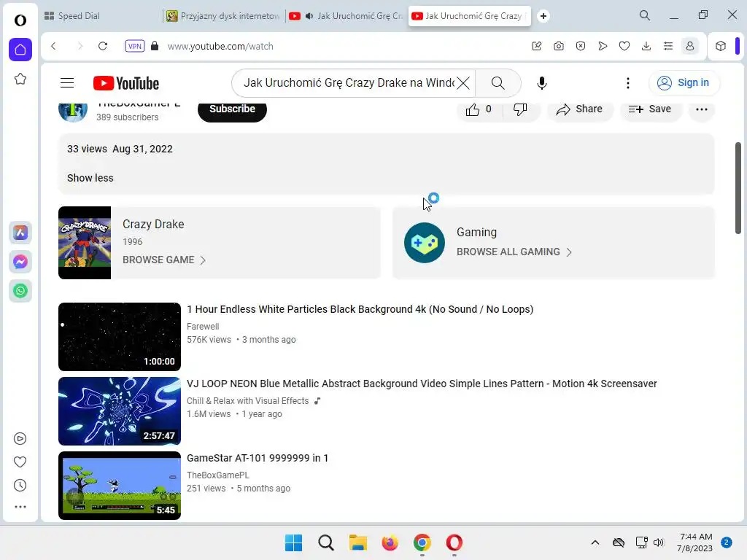Open ad blocker shield icon

coord(581,46)
